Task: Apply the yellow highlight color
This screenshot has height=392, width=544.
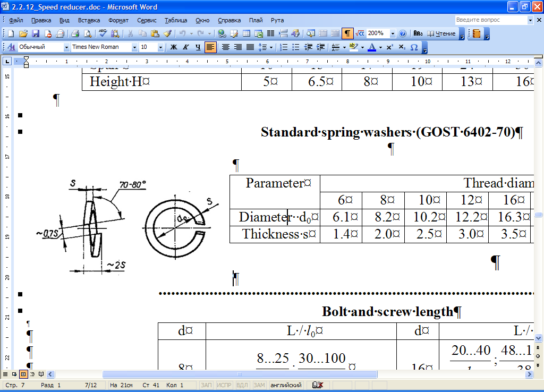Action: (x=353, y=47)
